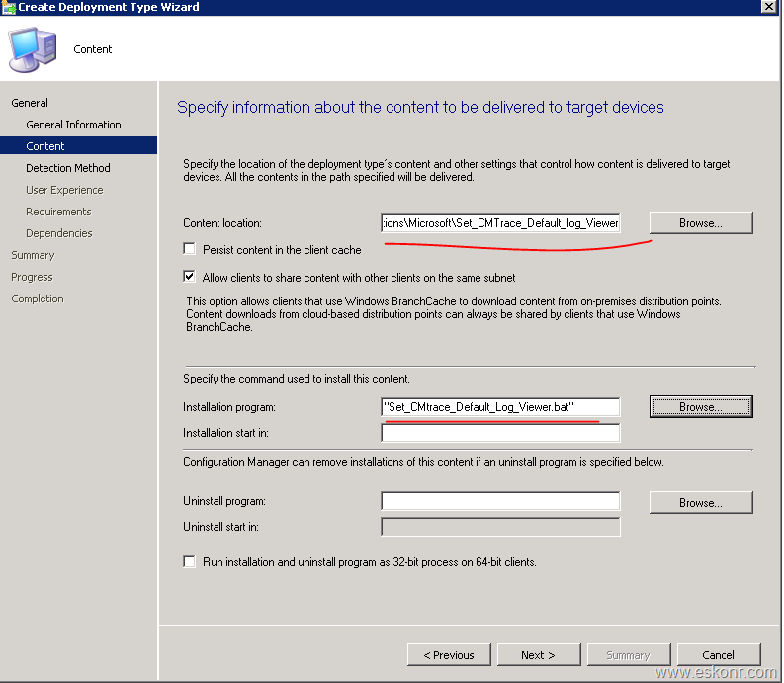Image resolution: width=784 pixels, height=683 pixels.
Task: Click the Uninstall program text field
Action: [500, 501]
